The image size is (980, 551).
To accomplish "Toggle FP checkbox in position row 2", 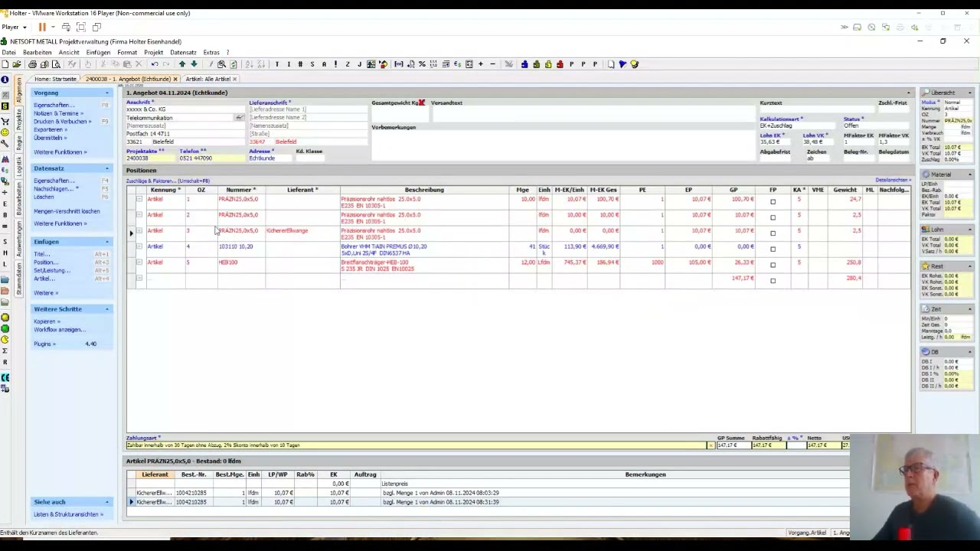I will 773,217.
